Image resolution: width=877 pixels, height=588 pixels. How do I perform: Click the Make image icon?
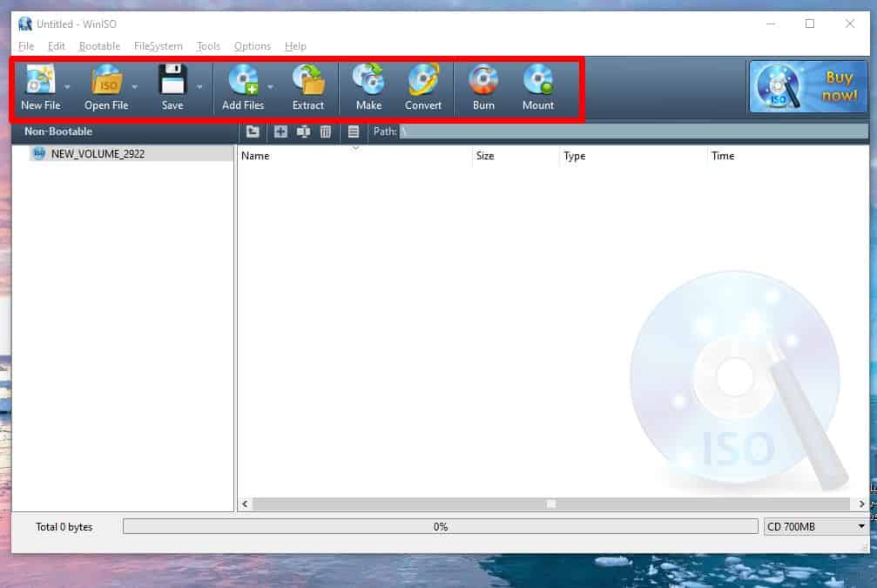click(368, 81)
